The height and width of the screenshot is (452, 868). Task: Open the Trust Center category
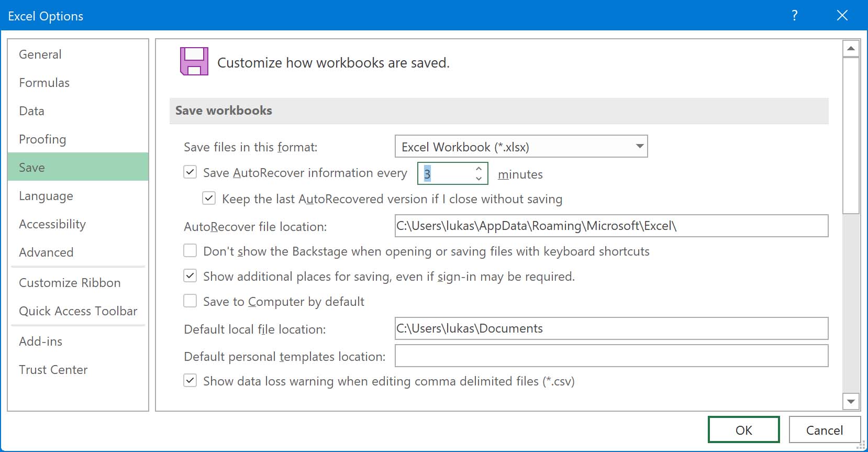coord(78,370)
